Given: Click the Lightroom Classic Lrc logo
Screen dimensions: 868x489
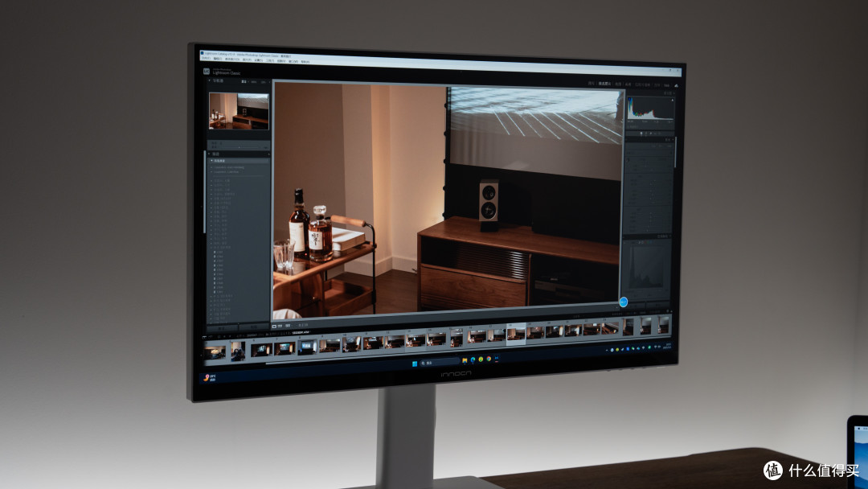Looking at the screenshot, I should coord(206,71).
